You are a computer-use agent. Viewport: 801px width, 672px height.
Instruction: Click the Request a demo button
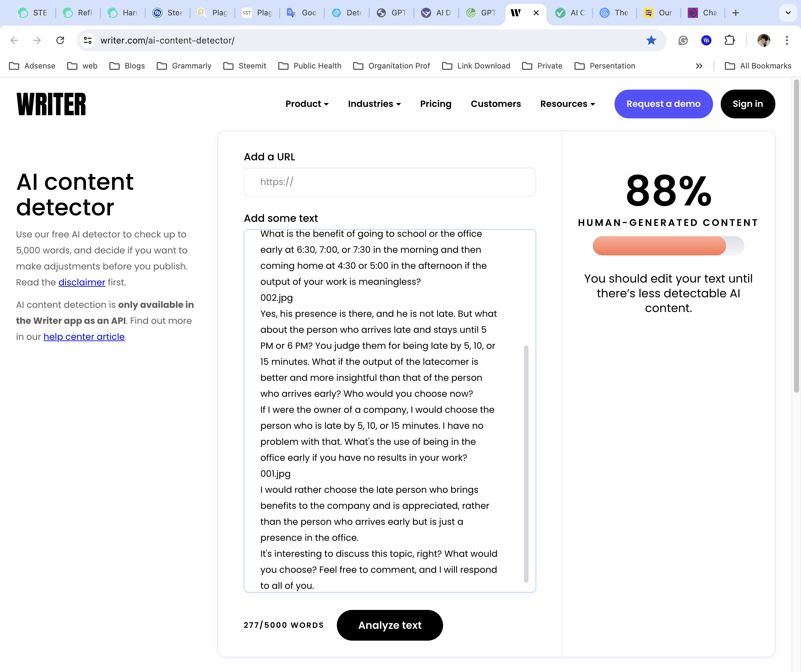pyautogui.click(x=663, y=104)
